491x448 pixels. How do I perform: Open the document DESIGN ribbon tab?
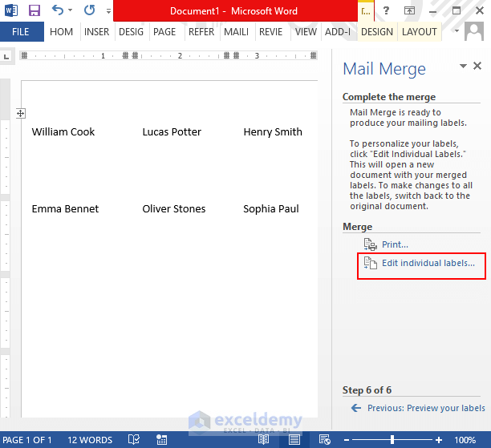click(x=132, y=31)
